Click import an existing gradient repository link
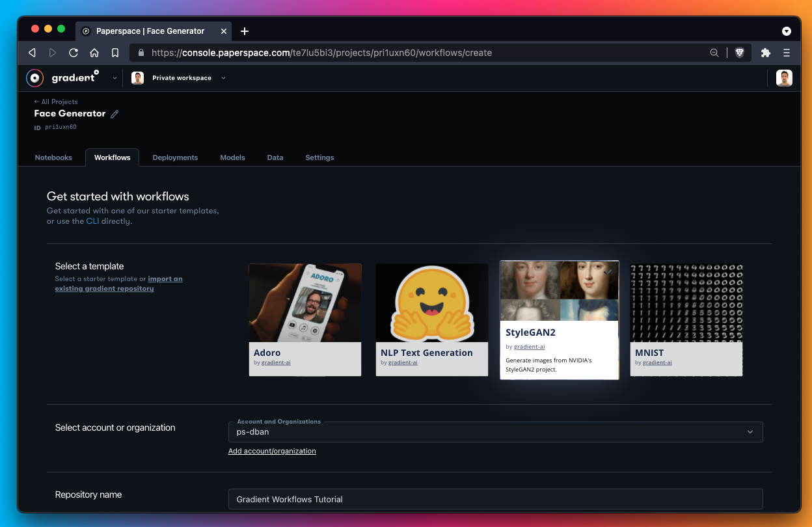Screen dimensions: 812x527 pyautogui.click(x=118, y=284)
